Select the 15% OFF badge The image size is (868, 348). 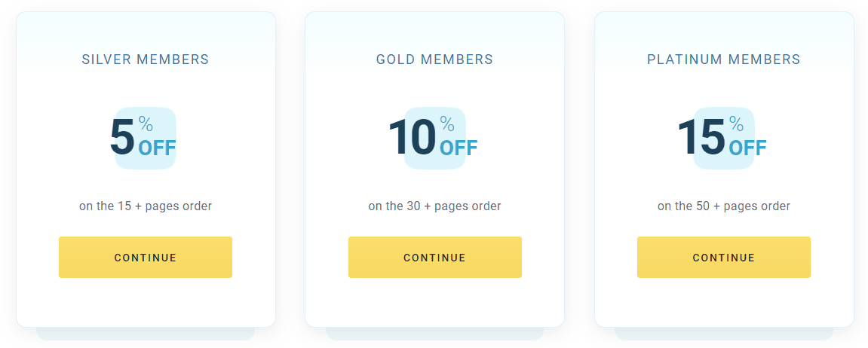723,138
